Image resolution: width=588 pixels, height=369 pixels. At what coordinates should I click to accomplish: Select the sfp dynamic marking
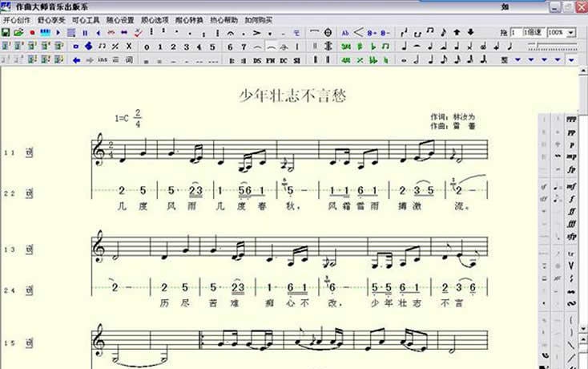coord(571,237)
